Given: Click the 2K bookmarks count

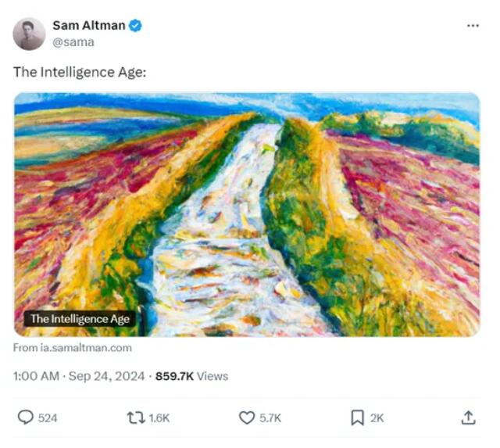Looking at the screenshot, I should 377,418.
